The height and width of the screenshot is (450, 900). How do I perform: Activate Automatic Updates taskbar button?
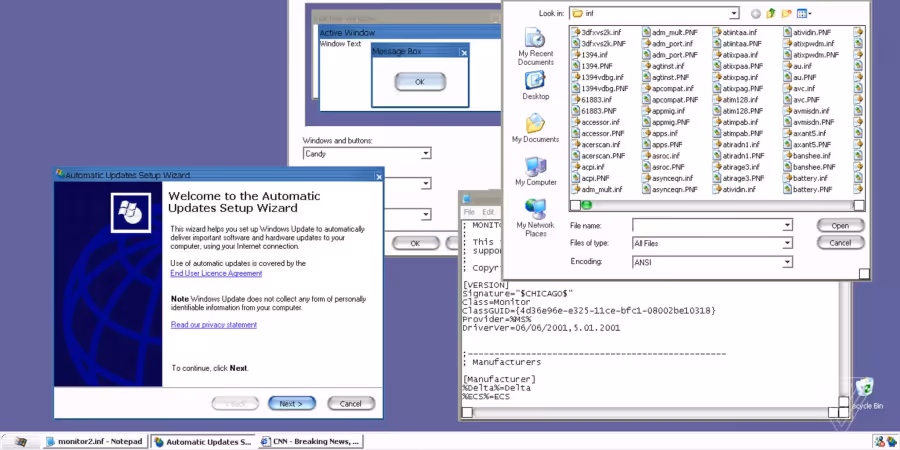click(203, 441)
